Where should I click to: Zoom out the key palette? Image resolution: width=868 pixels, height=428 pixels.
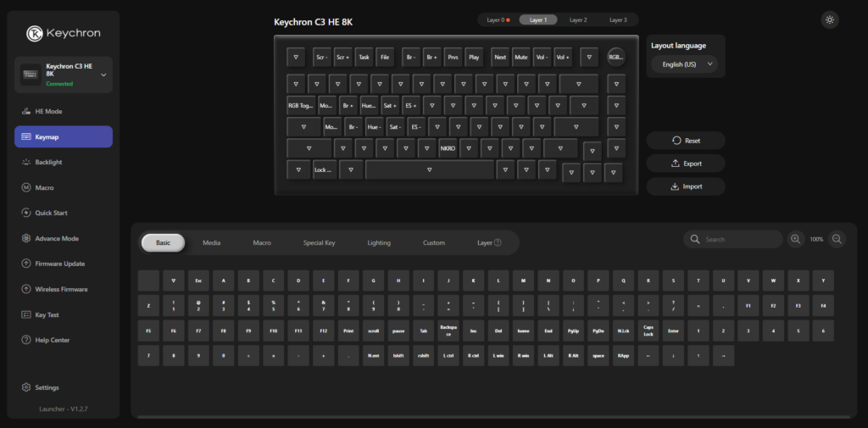pos(837,239)
